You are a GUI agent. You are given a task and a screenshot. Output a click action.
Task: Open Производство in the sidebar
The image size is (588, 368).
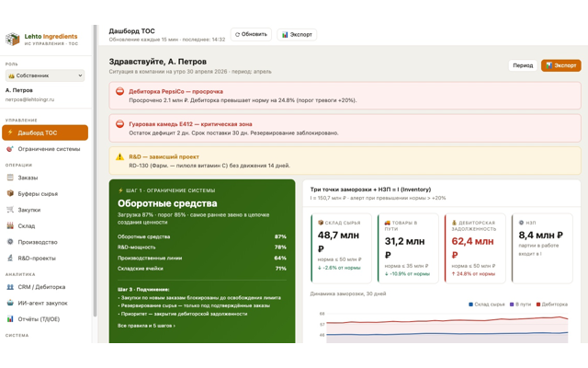[45, 242]
